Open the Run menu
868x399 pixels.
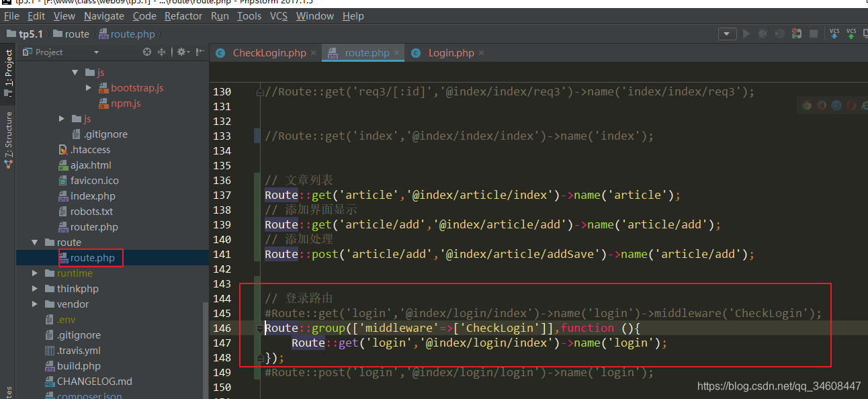click(x=220, y=15)
